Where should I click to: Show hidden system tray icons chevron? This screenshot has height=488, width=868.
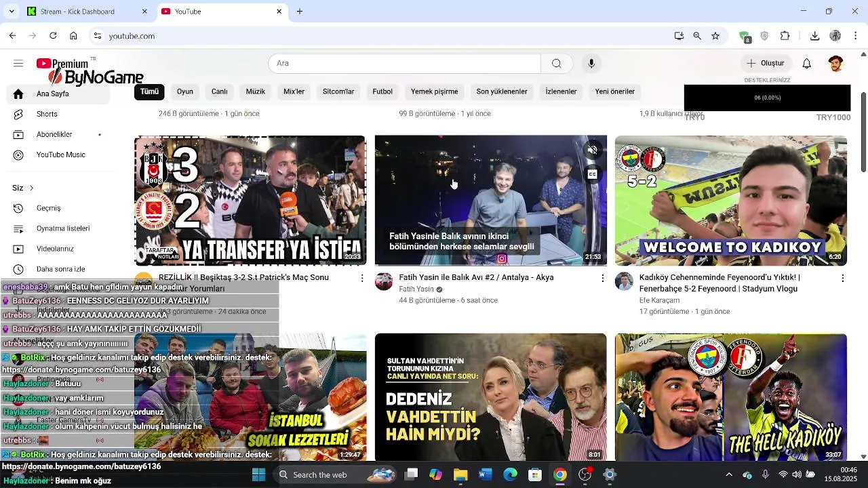click(729, 474)
